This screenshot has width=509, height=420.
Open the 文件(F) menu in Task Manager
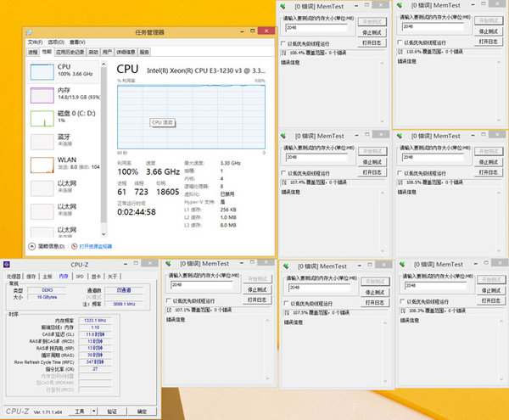[x=35, y=42]
